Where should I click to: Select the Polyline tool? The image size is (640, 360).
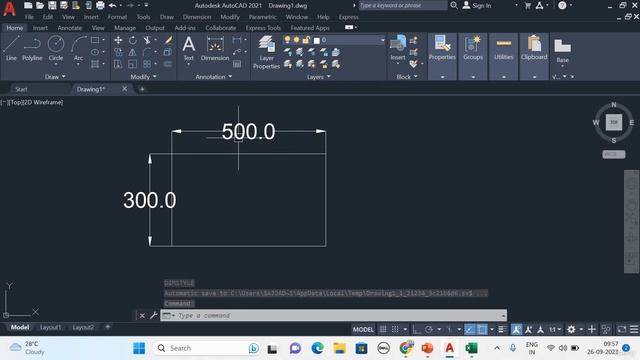[32, 48]
